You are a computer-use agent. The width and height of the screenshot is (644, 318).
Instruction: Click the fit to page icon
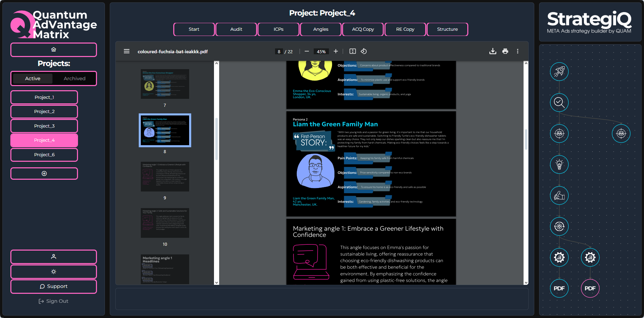click(x=352, y=51)
